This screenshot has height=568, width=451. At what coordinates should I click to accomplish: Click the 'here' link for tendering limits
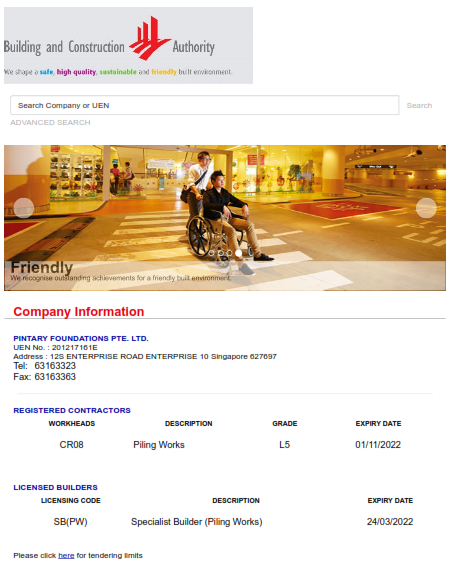click(x=66, y=556)
